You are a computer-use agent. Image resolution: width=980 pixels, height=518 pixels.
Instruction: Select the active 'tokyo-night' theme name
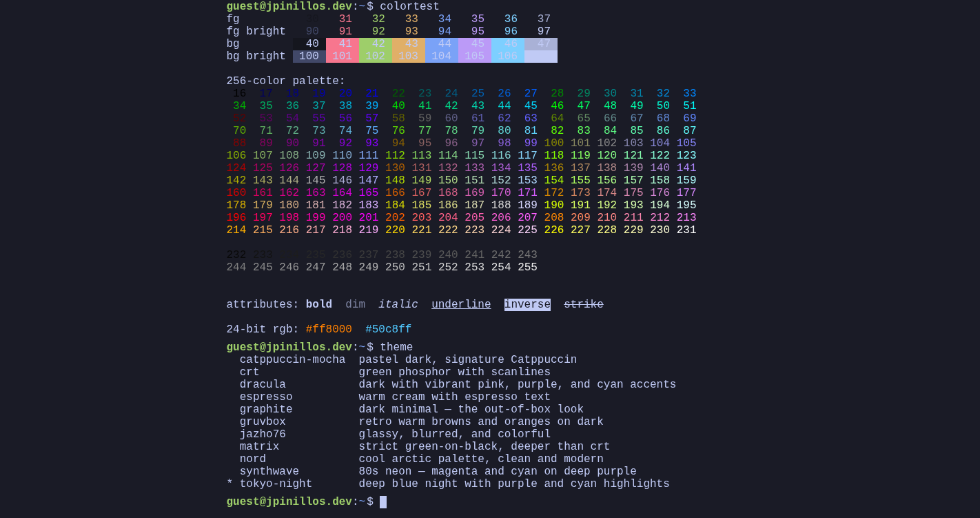coord(276,484)
